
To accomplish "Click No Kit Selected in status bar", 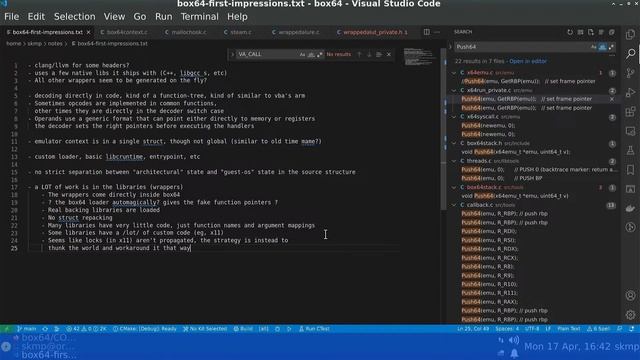I will [x=205, y=329].
